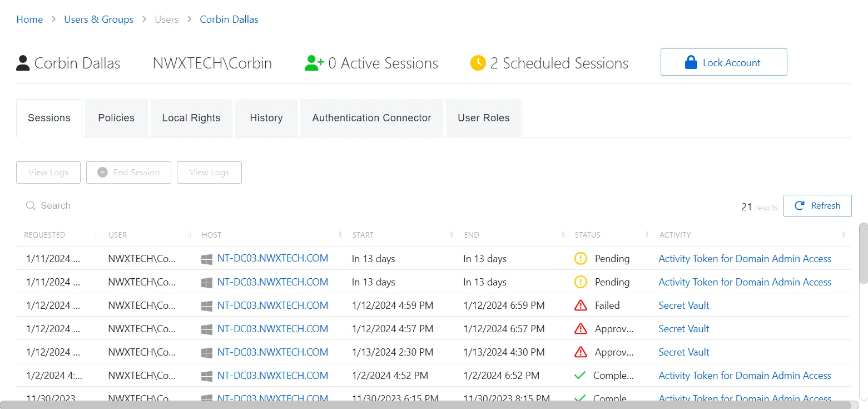Switch to the Policies tab
This screenshot has height=409, width=868.
pos(116,118)
